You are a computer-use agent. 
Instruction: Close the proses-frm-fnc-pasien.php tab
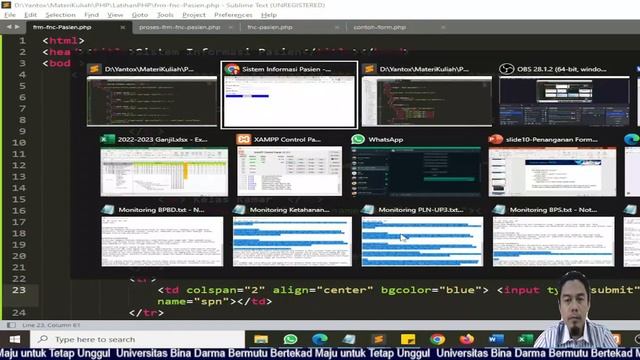point(231,27)
